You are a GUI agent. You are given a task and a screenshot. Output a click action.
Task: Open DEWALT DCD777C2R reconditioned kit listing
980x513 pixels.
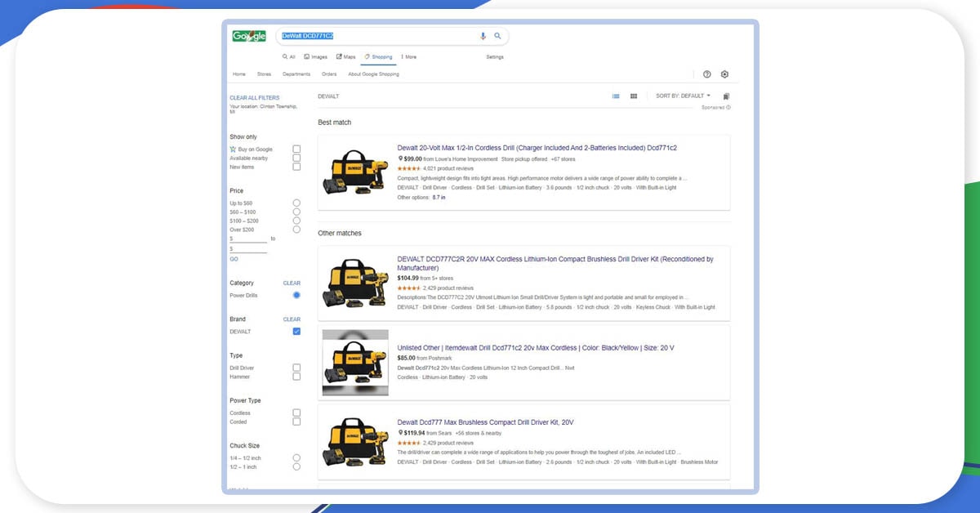coord(555,263)
